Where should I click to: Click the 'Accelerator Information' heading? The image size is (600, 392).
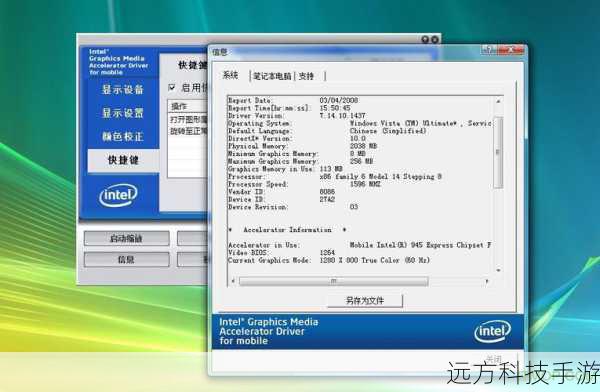click(x=287, y=230)
